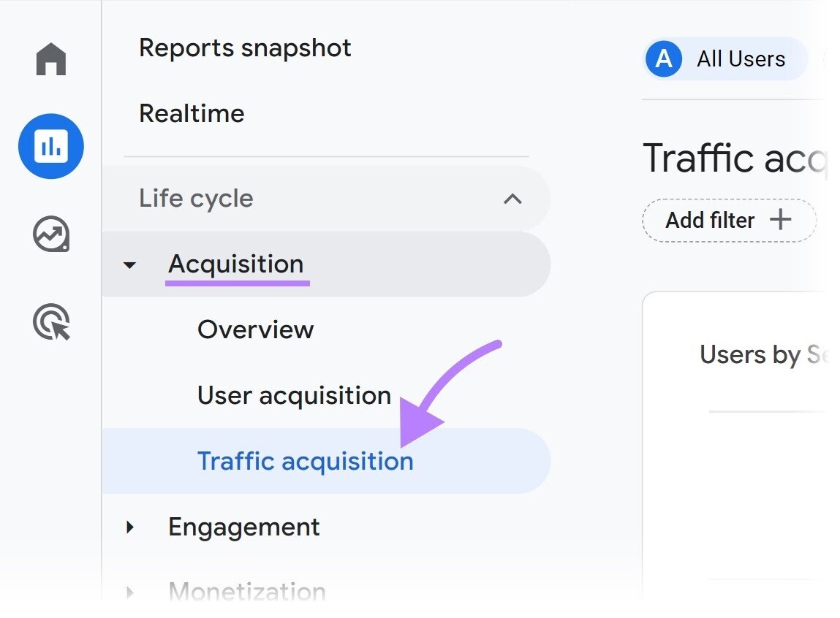Screen dimensions: 840x618
Task: Click the 'A' avatar in the All Users chip
Action: (x=663, y=59)
